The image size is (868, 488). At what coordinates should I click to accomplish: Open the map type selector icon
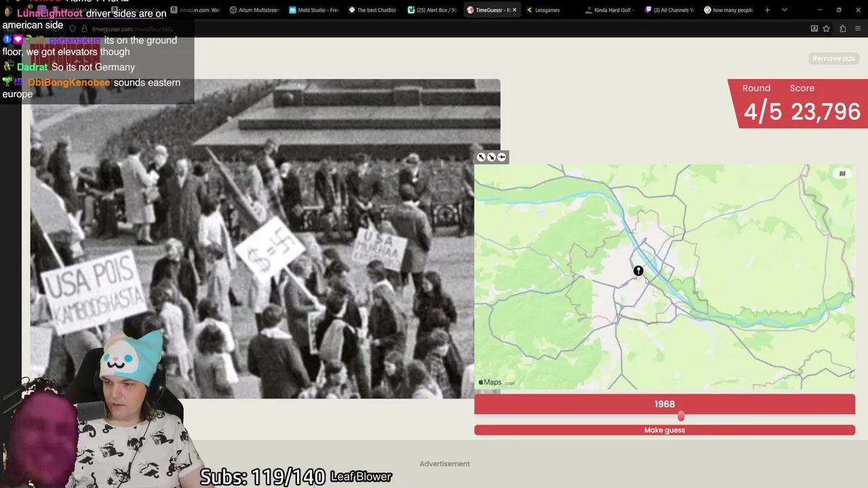[842, 174]
